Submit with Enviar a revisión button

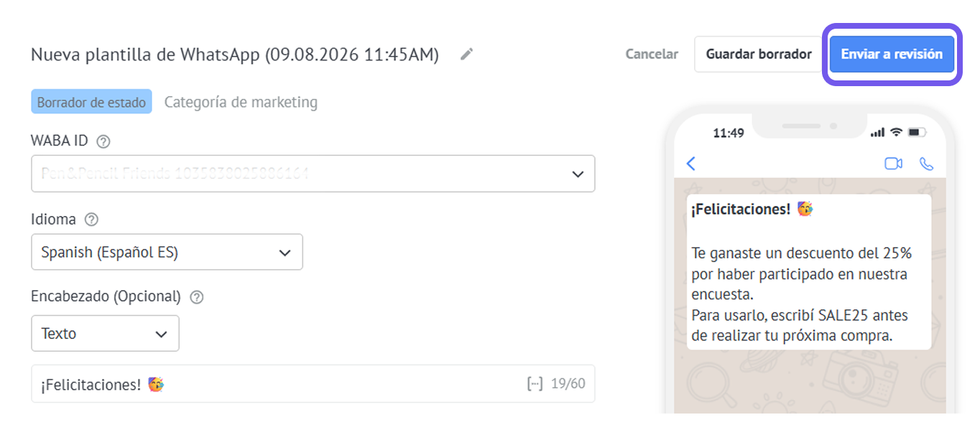(892, 55)
